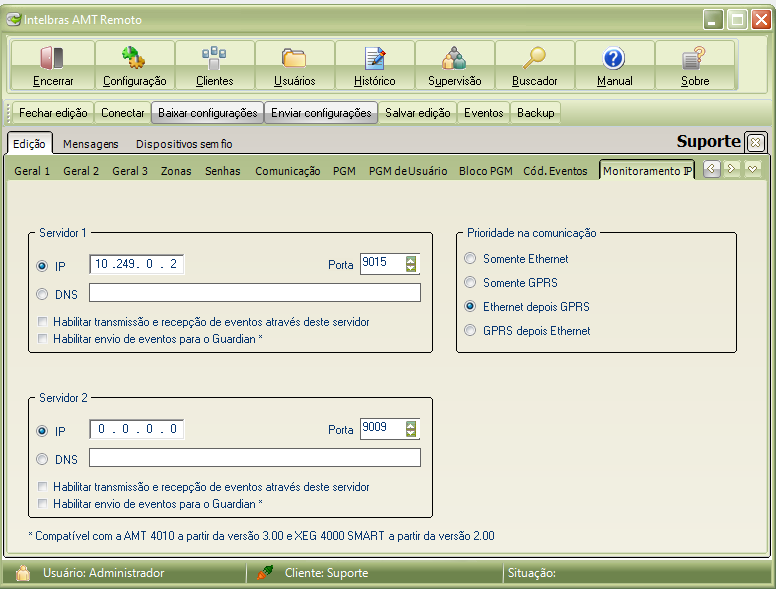The image size is (776, 592).
Task: Open the Comunicação tab
Action: click(288, 171)
